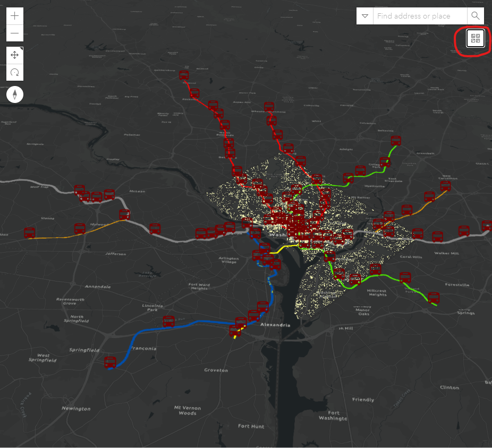Click the Alexandria map label
This screenshot has width=492, height=448.
(275, 324)
